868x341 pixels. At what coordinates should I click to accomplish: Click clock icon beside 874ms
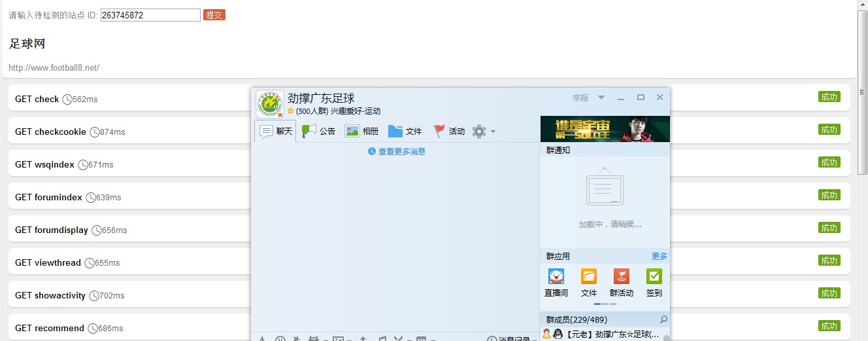[x=95, y=132]
